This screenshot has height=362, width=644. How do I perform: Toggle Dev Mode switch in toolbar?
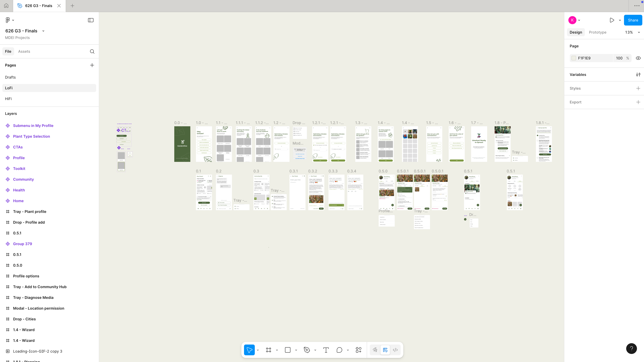click(x=395, y=350)
